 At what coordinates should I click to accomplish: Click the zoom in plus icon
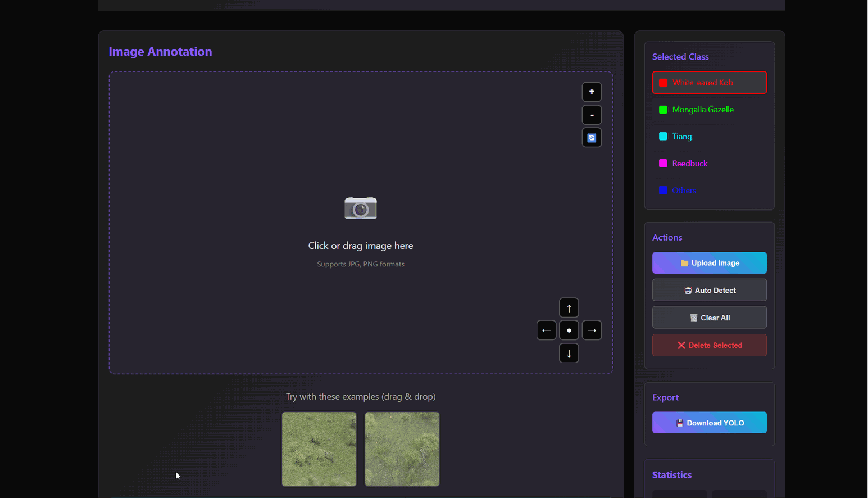click(x=592, y=92)
